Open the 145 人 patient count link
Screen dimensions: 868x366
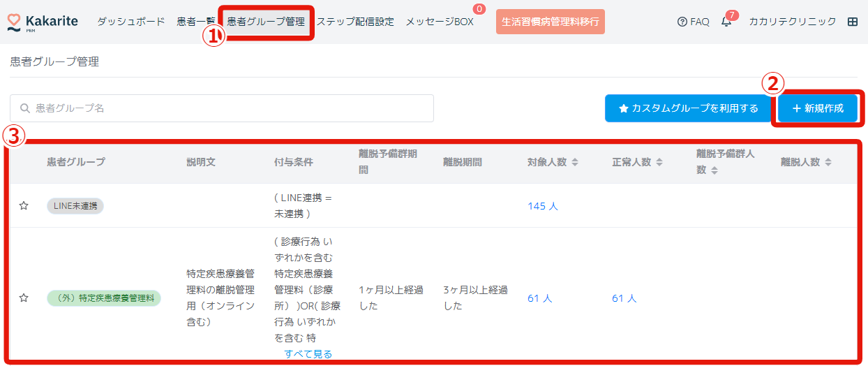(543, 206)
